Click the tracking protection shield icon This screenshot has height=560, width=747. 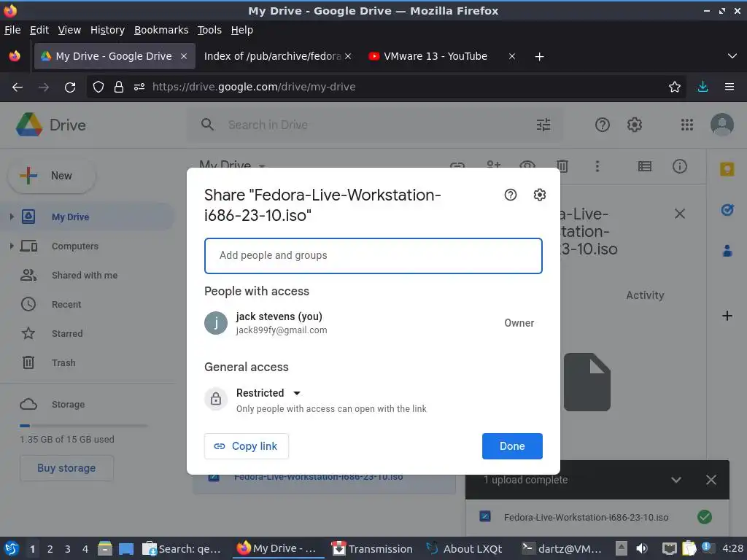98,87
